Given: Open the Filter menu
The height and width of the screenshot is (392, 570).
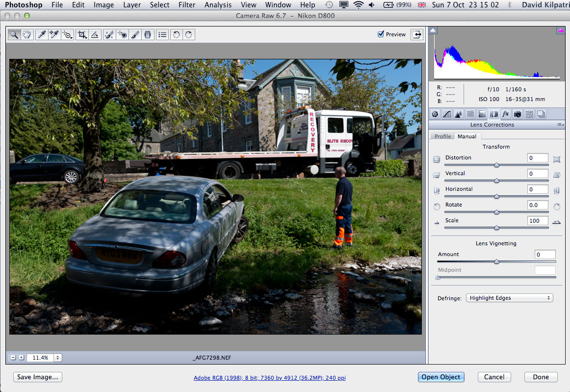Looking at the screenshot, I should [x=187, y=5].
